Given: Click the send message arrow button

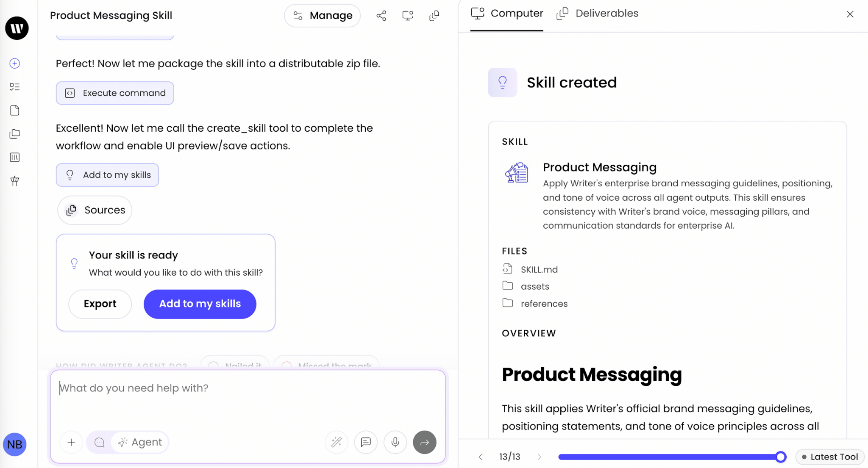Looking at the screenshot, I should (x=424, y=442).
